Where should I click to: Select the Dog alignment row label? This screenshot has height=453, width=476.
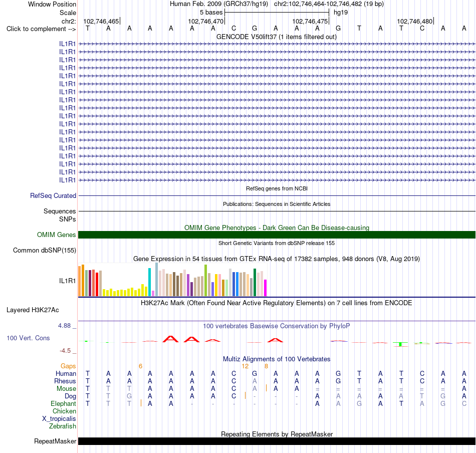(x=70, y=396)
